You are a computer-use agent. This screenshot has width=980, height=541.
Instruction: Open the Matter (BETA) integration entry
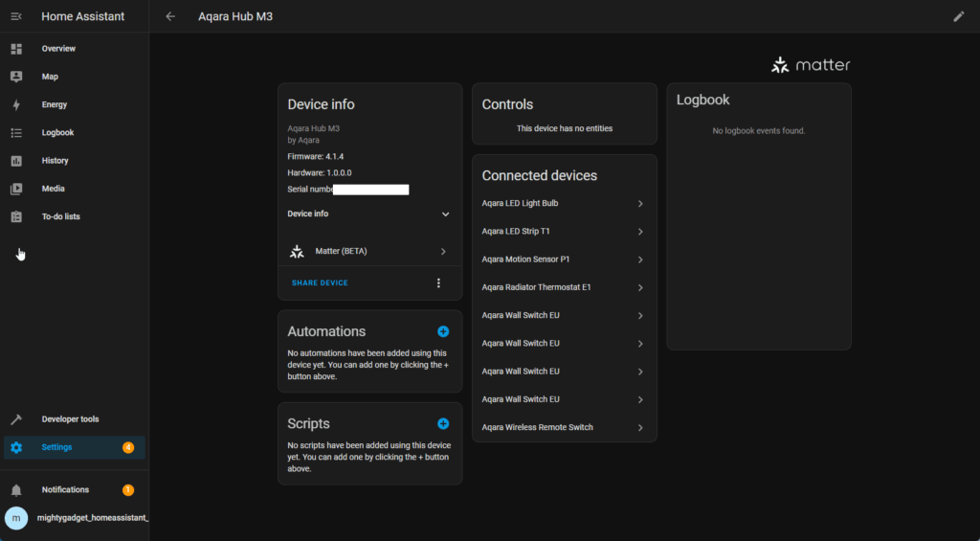pos(368,251)
